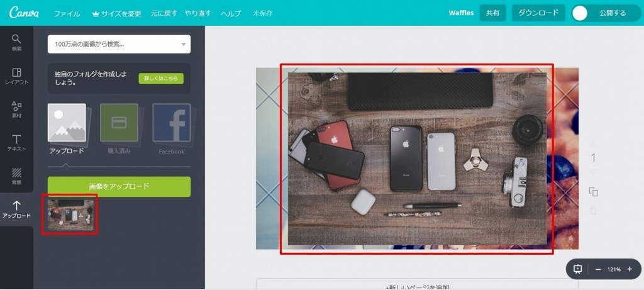Move the page down with the arrow
This screenshot has width=644, height=290.
point(593,171)
